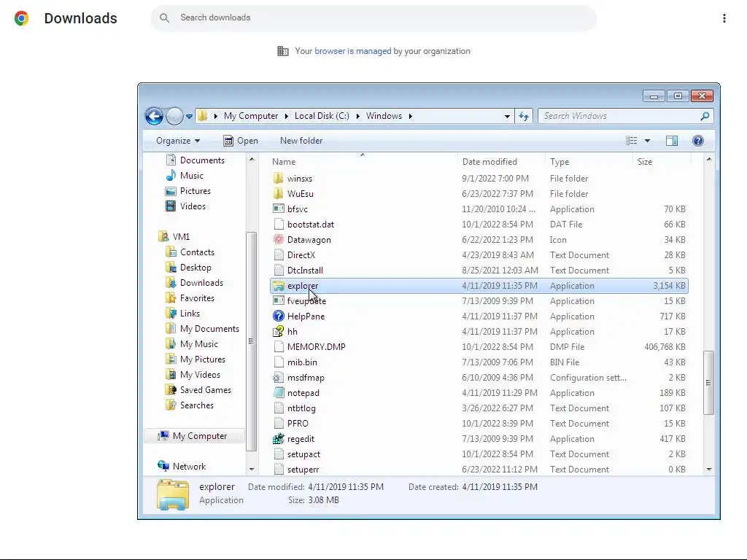
Task: Select the winsxs folder icon
Action: pos(279,179)
